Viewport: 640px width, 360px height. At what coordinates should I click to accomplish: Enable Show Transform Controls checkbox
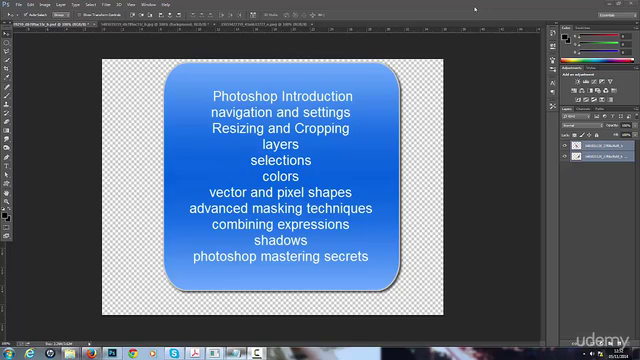79,15
